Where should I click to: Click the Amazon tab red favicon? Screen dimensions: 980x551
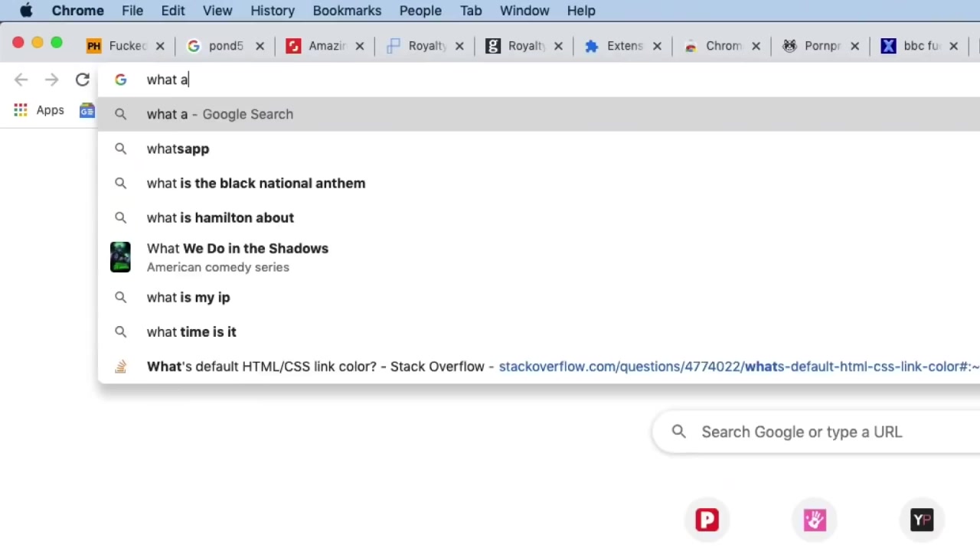[293, 46]
